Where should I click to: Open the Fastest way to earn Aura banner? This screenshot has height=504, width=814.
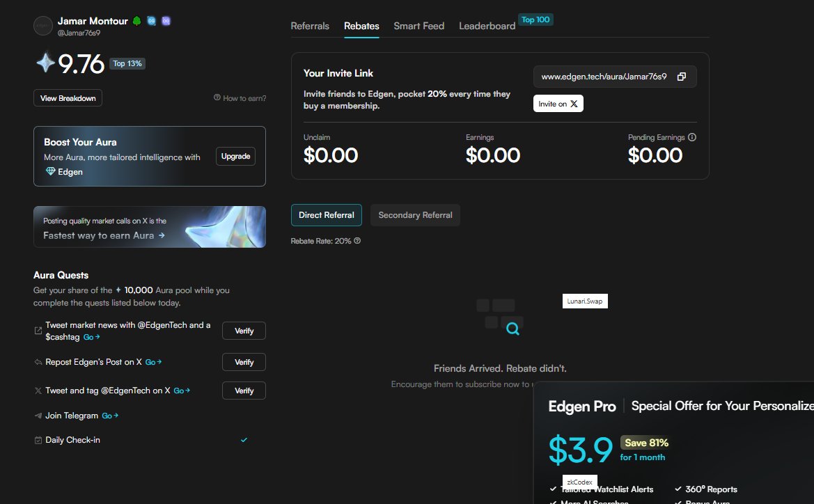pos(150,227)
